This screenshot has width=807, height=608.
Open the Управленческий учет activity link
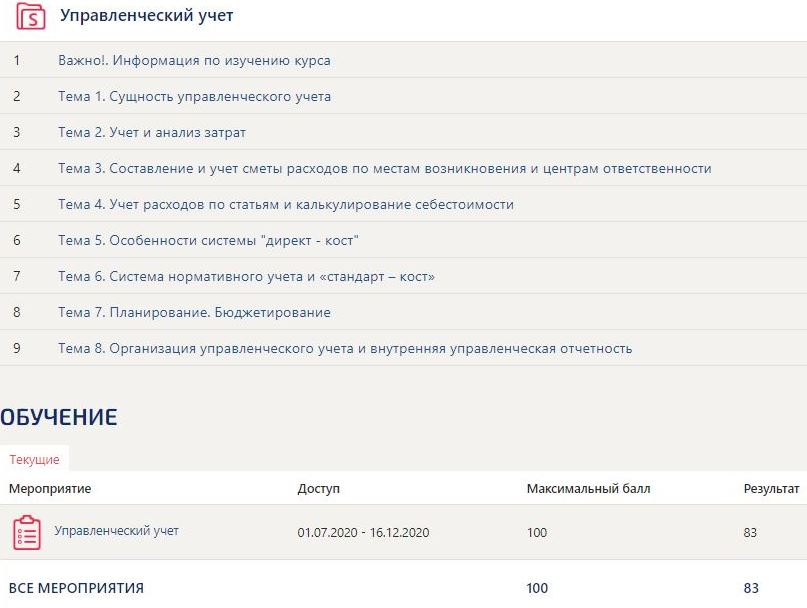(x=116, y=531)
